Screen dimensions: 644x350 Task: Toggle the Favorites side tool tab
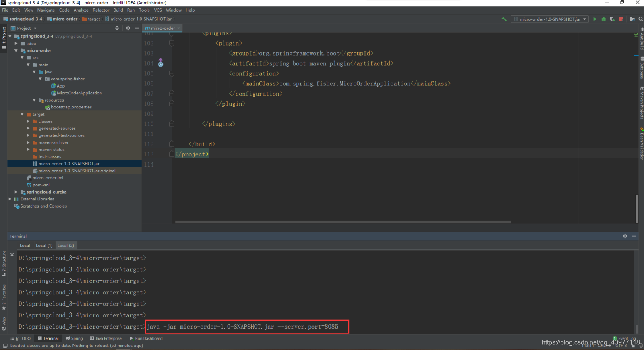coord(4,297)
